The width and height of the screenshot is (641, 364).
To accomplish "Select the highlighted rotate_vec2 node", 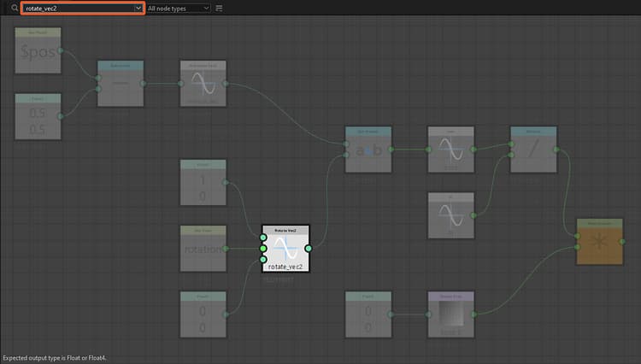I will tap(285, 249).
